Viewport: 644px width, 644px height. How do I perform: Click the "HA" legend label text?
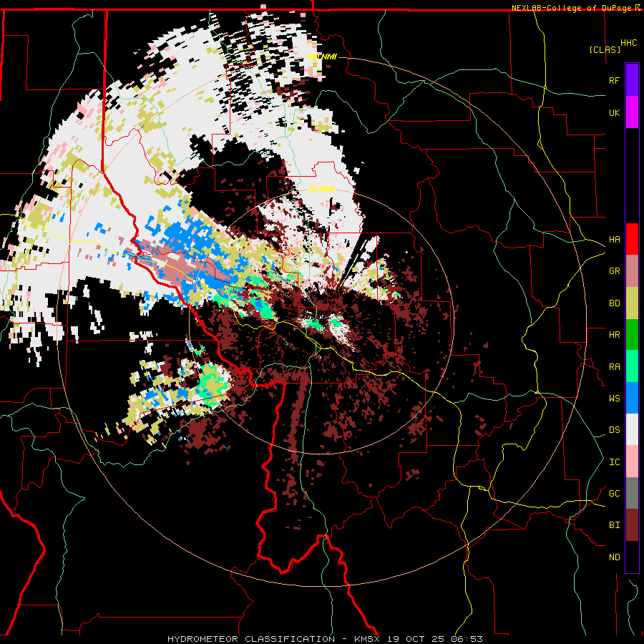click(x=614, y=240)
